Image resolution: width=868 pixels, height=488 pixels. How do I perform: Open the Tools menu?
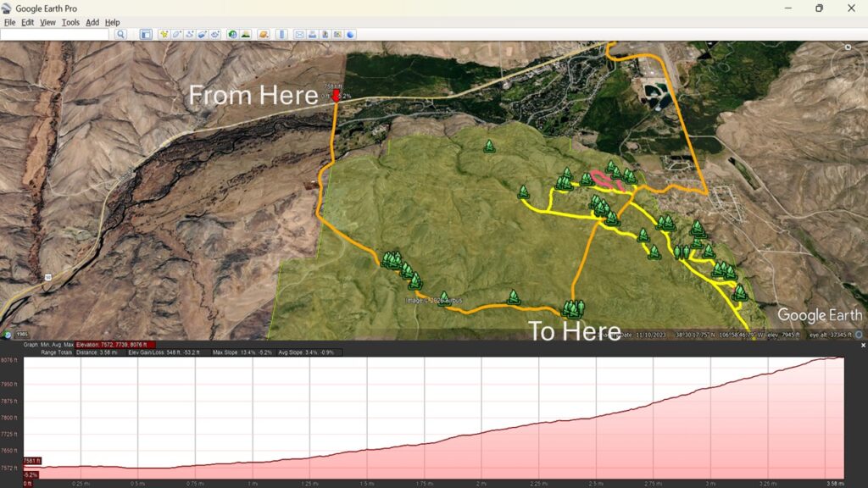(x=70, y=23)
